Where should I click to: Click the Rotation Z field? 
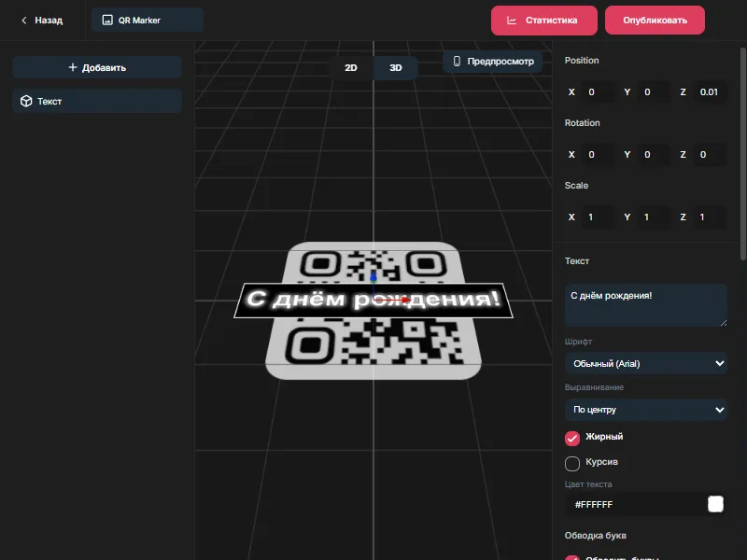[711, 154]
